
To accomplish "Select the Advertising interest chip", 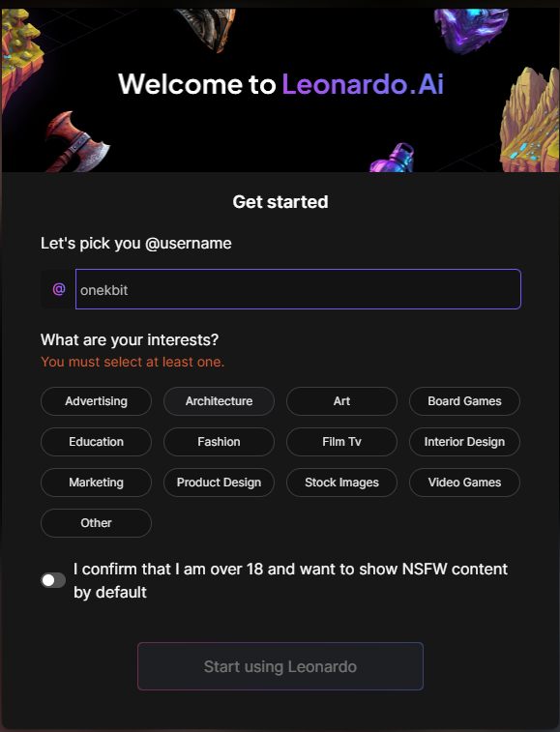I will point(96,401).
